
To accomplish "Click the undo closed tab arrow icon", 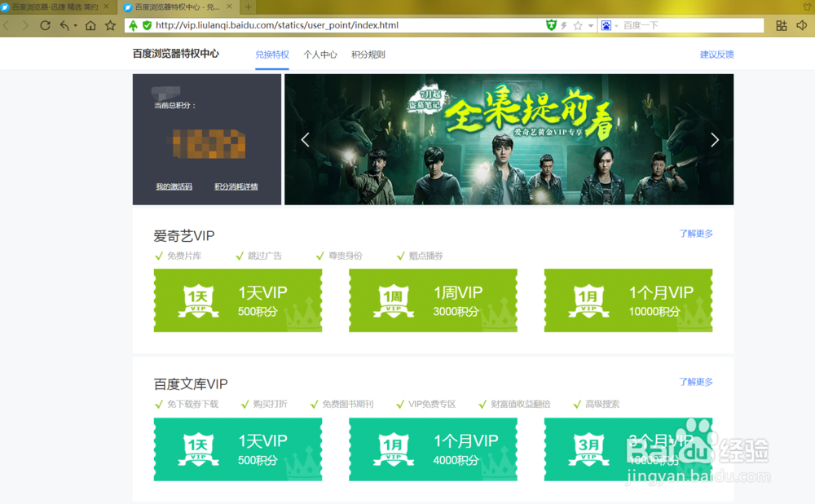I will [64, 25].
